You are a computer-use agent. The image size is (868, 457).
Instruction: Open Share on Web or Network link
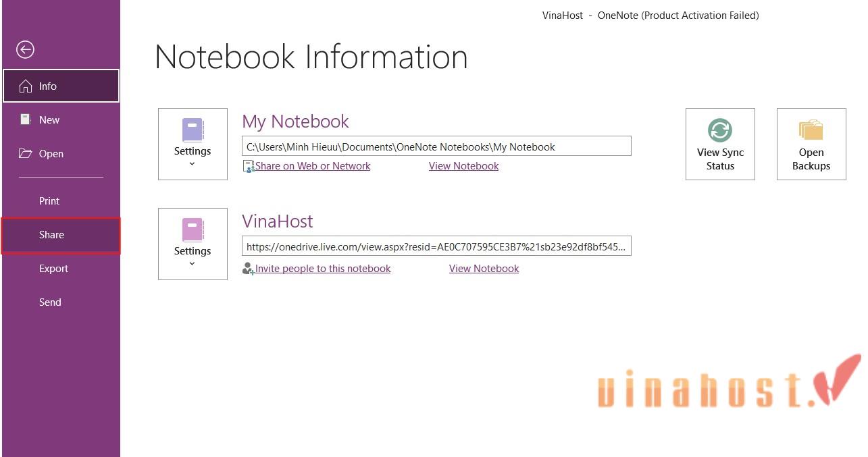point(313,166)
